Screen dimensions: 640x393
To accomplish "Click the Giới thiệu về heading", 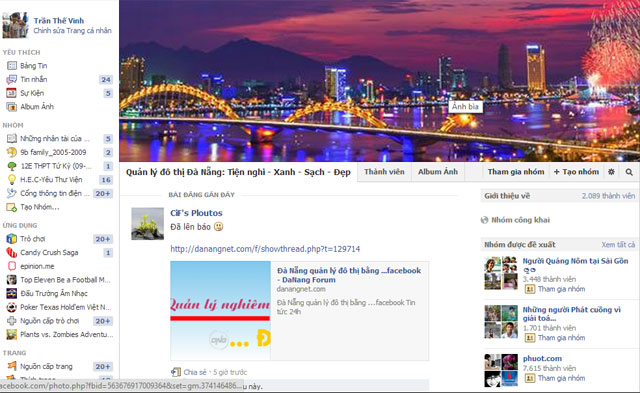I will [507, 196].
